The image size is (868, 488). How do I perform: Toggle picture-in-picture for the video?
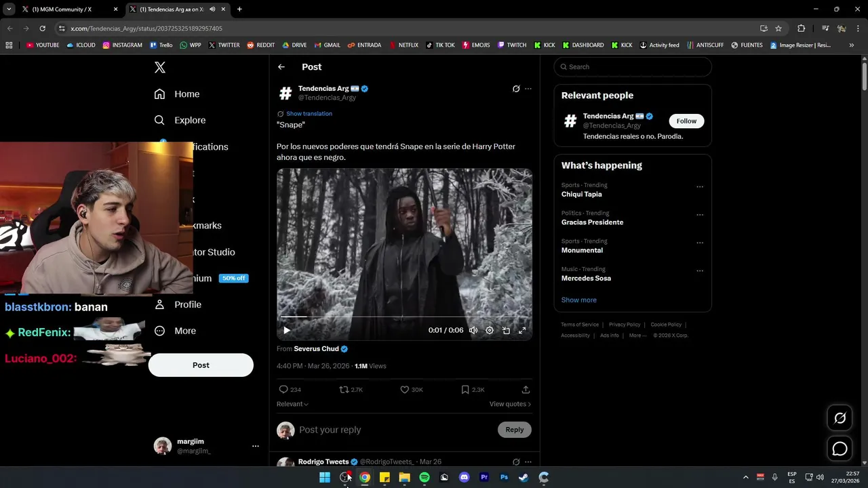tap(506, 331)
